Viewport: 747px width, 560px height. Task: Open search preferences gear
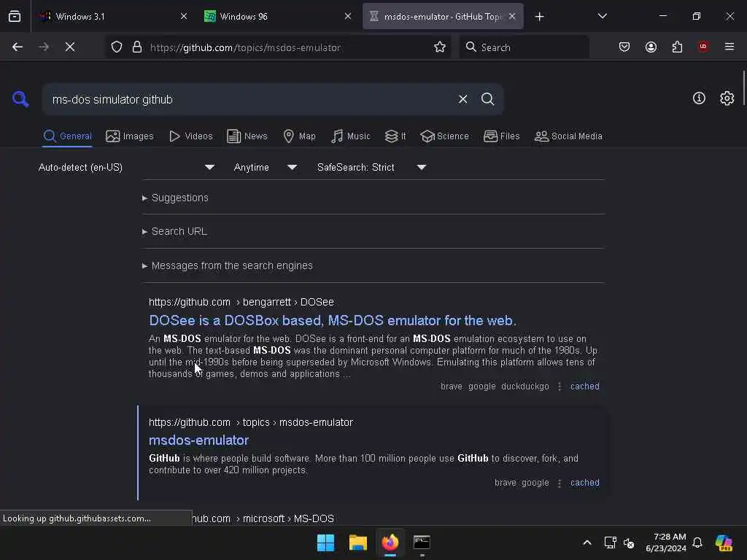[x=727, y=98]
